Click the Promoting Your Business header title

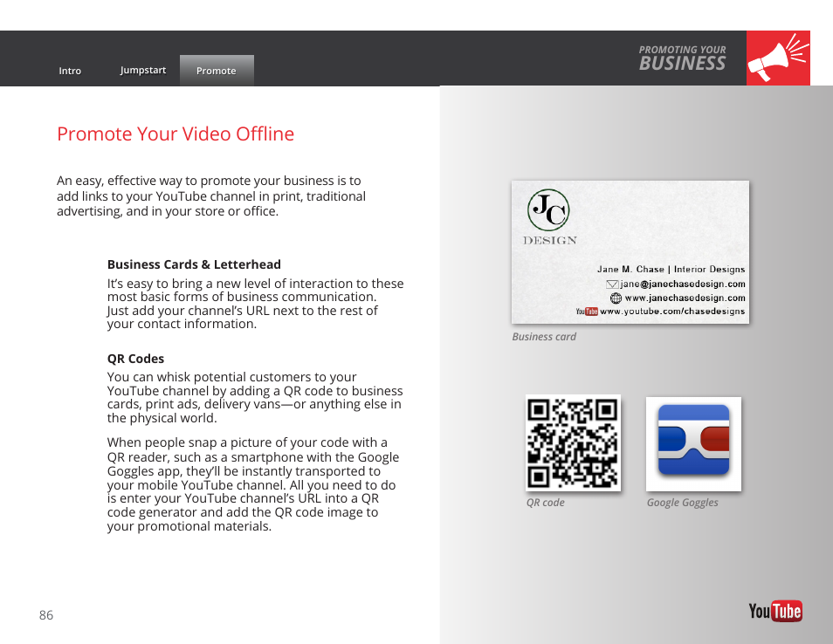click(x=682, y=58)
